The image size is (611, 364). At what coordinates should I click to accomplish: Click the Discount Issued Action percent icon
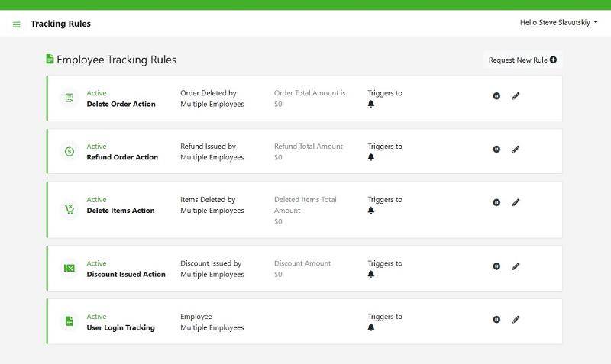pyautogui.click(x=70, y=269)
